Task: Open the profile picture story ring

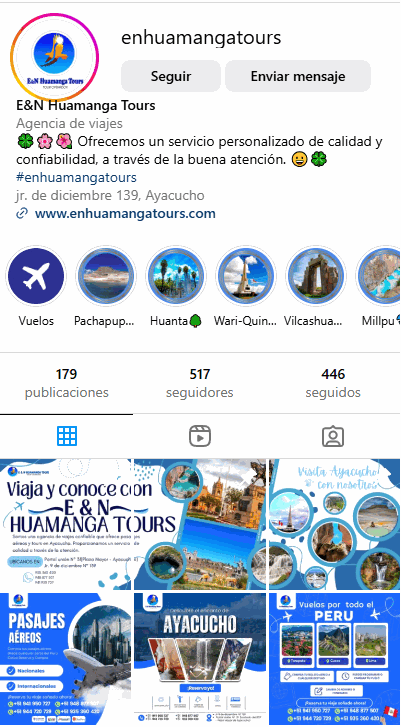Action: (x=55, y=57)
